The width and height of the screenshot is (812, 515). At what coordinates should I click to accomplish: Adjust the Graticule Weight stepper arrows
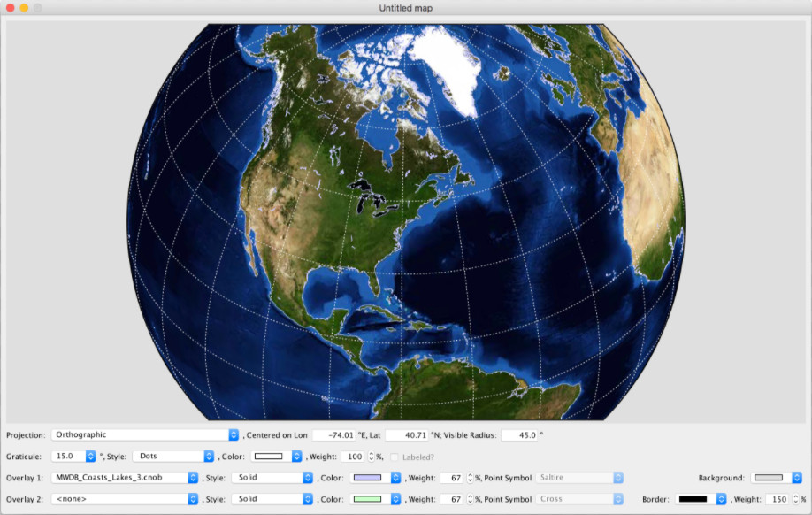point(371,457)
